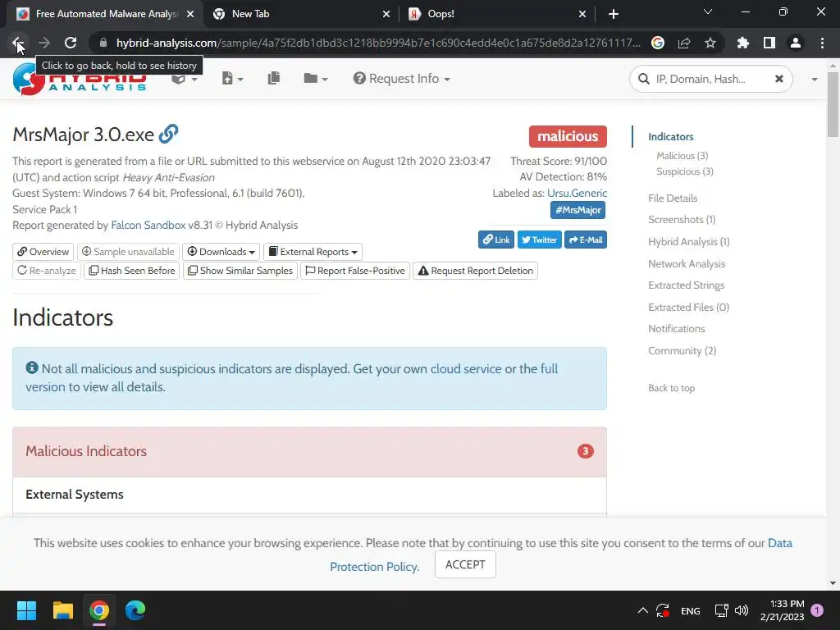The image size is (840, 630).
Task: Click the blue Link share button
Action: pos(496,240)
